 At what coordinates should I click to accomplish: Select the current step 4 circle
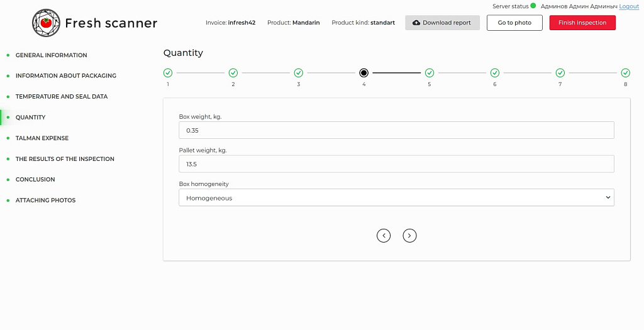coord(364,73)
